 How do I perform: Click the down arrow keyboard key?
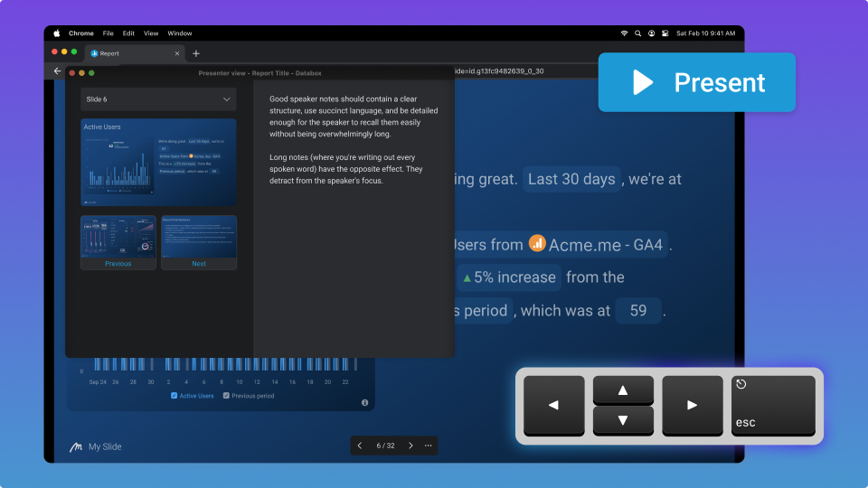tap(623, 421)
